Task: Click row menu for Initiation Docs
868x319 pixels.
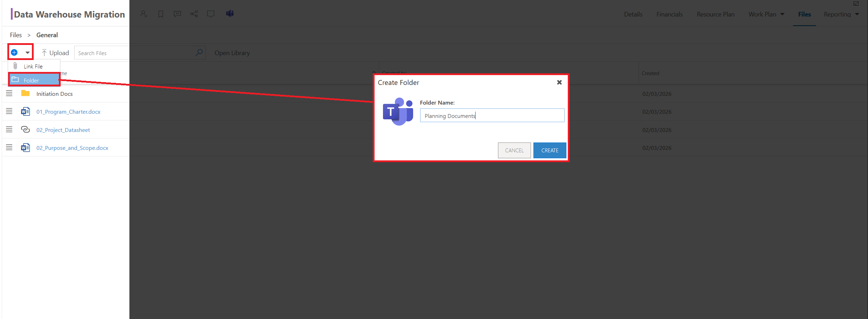Action: click(9, 93)
